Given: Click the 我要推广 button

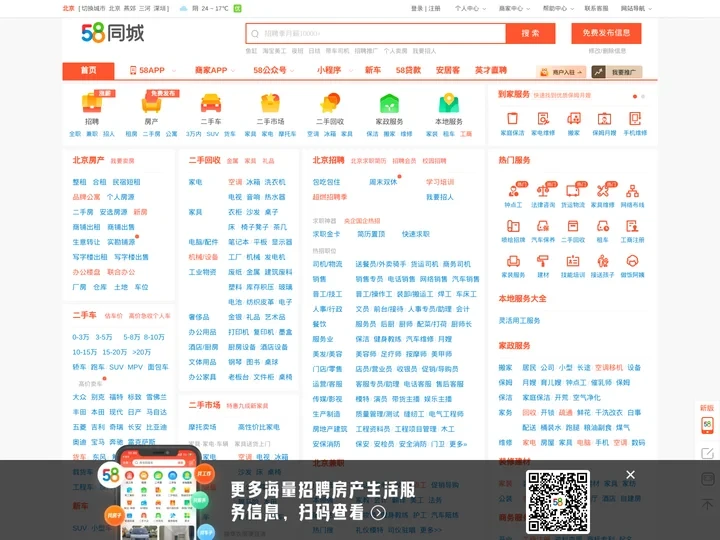Looking at the screenshot, I should tap(617, 72).
